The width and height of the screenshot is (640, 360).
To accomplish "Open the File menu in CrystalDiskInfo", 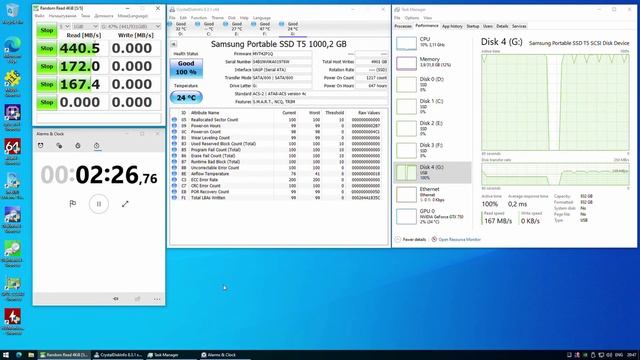I will coord(172,18).
